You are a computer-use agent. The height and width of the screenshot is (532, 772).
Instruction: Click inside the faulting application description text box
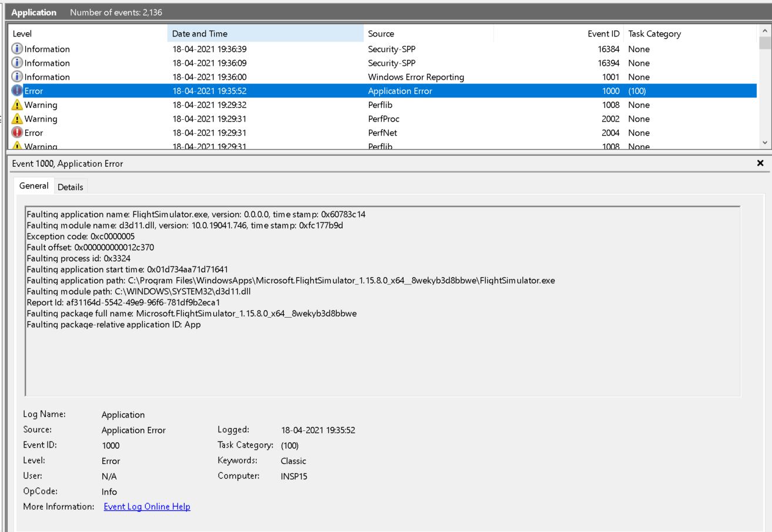pyautogui.click(x=382, y=301)
